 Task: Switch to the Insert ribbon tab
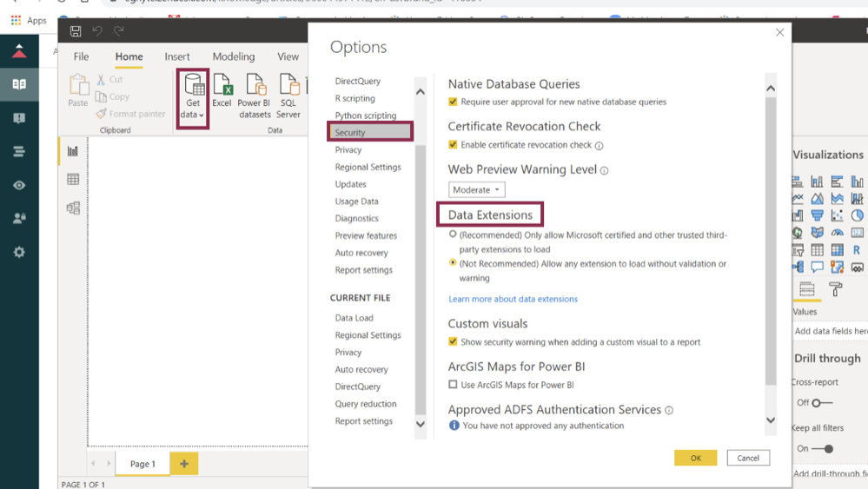pyautogui.click(x=177, y=56)
